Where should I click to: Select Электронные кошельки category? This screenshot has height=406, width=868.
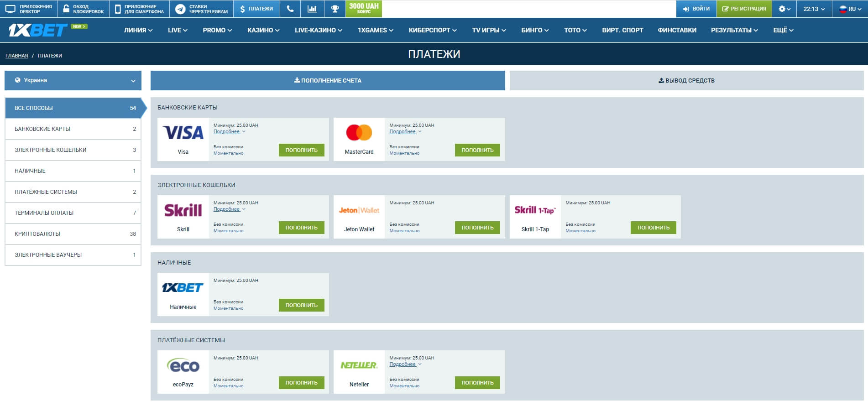coord(73,150)
